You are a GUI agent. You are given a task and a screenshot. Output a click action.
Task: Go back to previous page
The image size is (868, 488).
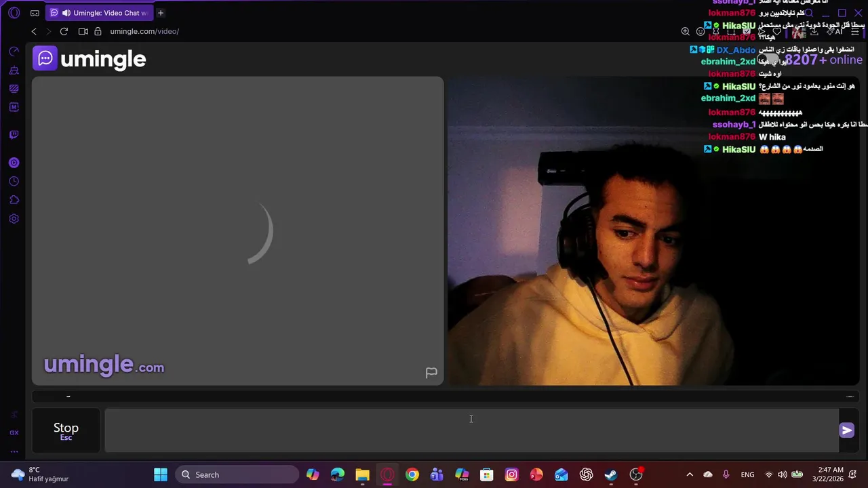pos(34,31)
